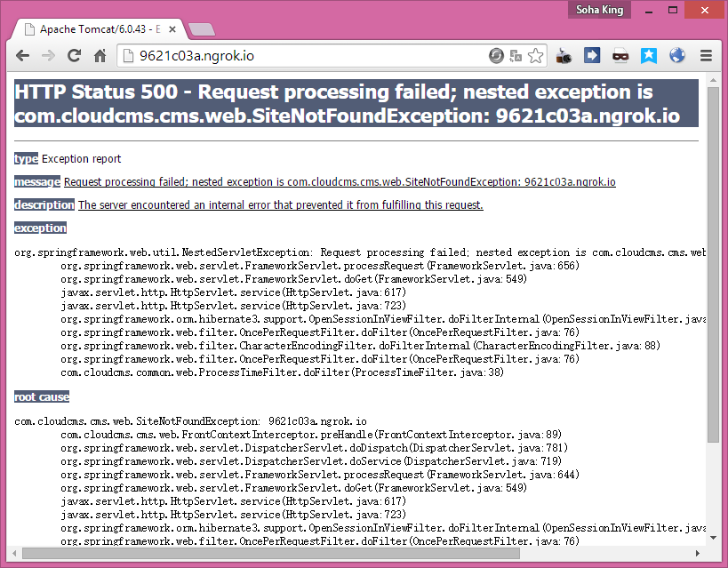Click the HTTP Status 500 heading
The height and width of the screenshot is (568, 728).
coord(356,104)
